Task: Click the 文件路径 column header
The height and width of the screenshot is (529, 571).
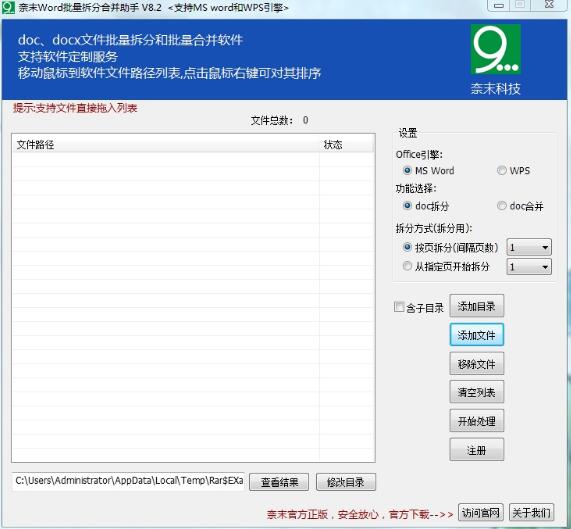Action: 165,145
